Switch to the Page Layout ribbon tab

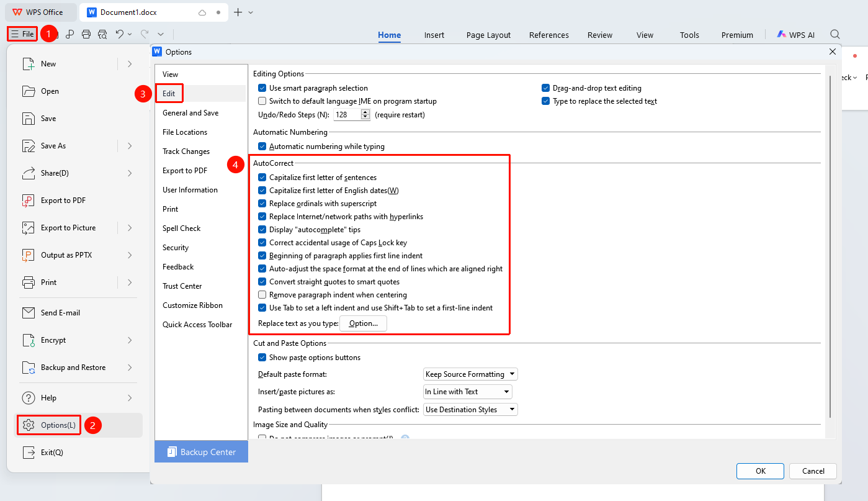coord(489,35)
